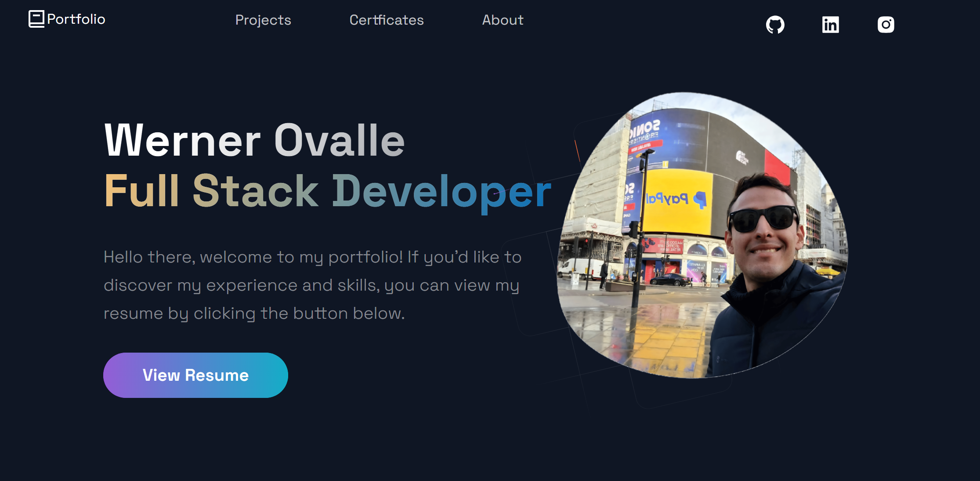The height and width of the screenshot is (481, 980).
Task: Open the GitHub profile icon
Action: 775,25
